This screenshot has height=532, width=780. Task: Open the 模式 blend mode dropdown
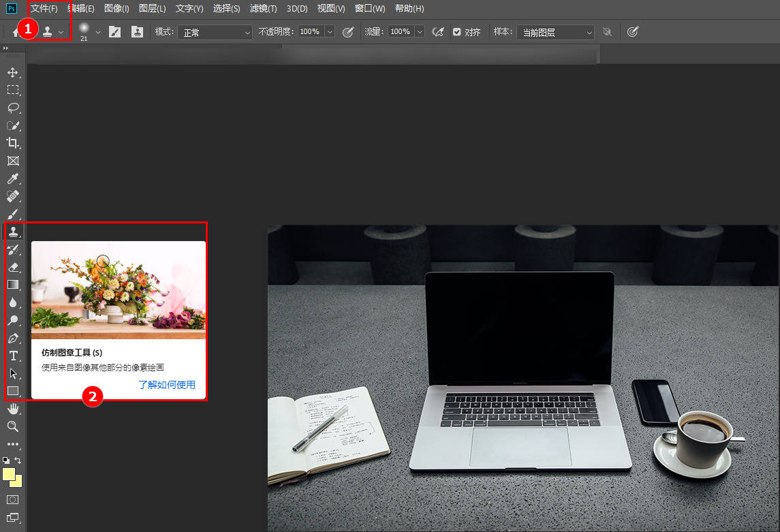[x=215, y=32]
